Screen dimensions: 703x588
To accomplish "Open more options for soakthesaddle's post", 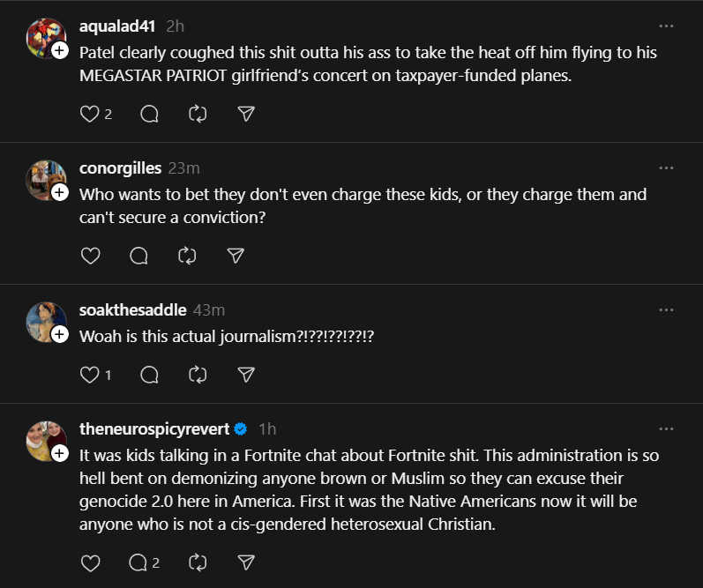I will click(666, 310).
